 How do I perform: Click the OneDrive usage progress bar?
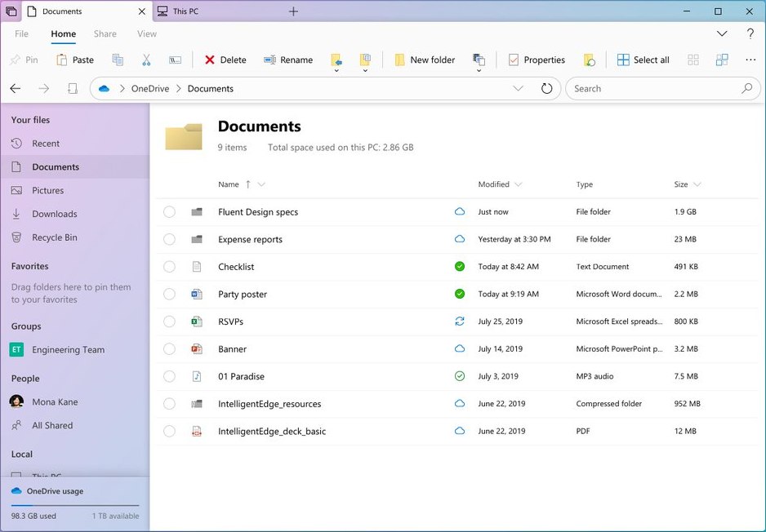(75, 505)
